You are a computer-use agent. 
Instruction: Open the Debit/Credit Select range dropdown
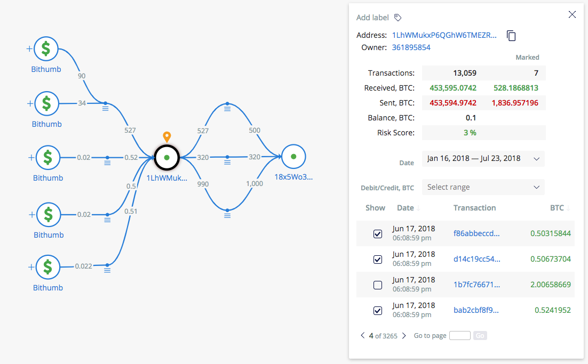(483, 187)
